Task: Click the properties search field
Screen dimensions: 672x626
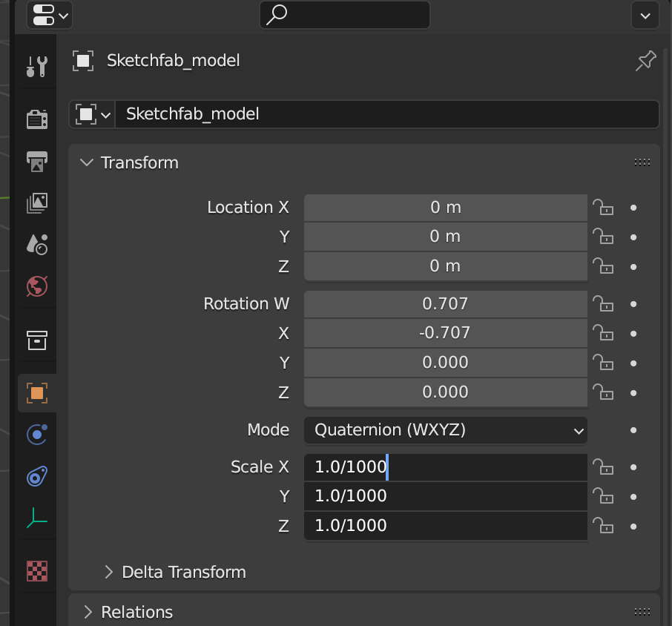Action: [x=344, y=15]
